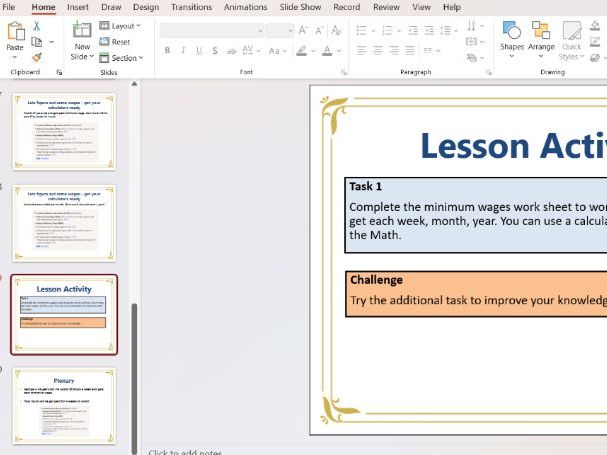Open the Layout dropdown
Image resolution: width=607 pixels, height=455 pixels.
[x=120, y=26]
